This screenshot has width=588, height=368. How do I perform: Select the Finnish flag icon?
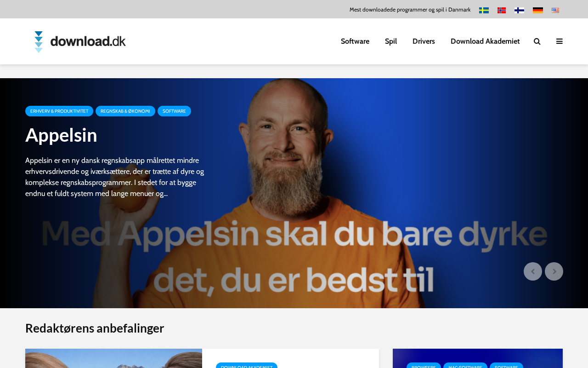coord(520,10)
